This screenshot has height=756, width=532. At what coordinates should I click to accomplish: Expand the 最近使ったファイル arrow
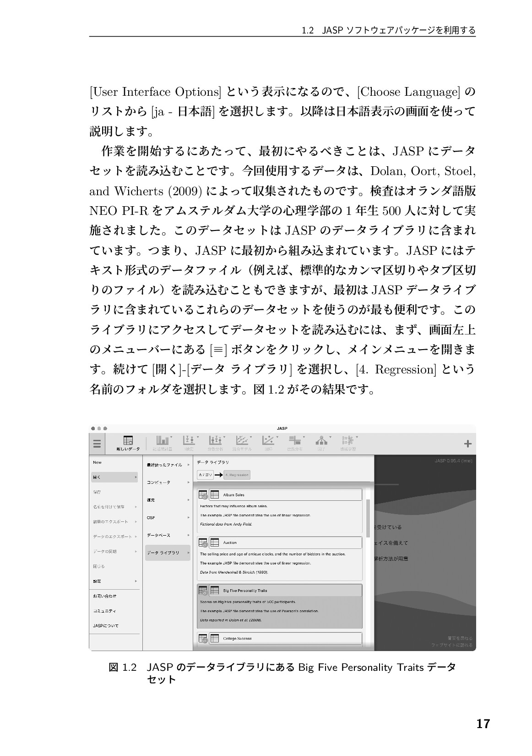coord(188,465)
